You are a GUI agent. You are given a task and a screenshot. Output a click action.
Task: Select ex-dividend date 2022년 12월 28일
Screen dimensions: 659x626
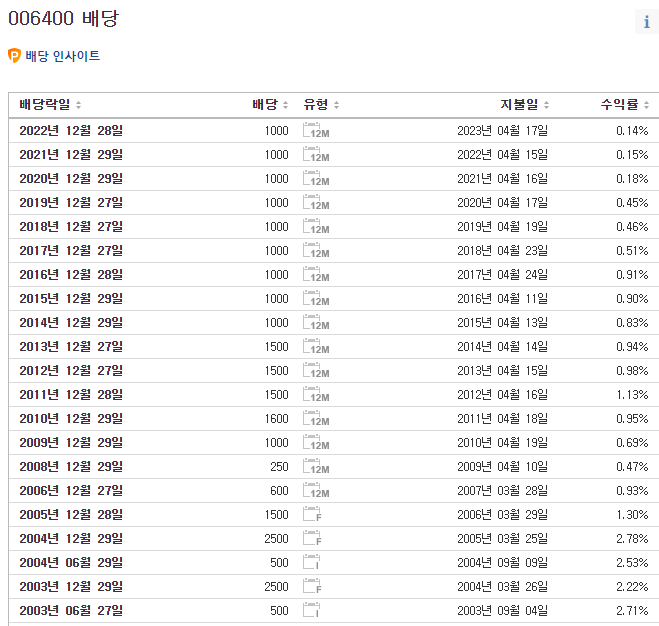point(71,130)
